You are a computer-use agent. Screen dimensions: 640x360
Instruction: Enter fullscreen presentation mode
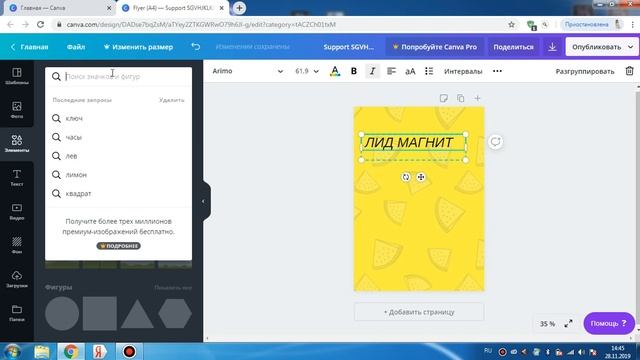click(x=568, y=324)
